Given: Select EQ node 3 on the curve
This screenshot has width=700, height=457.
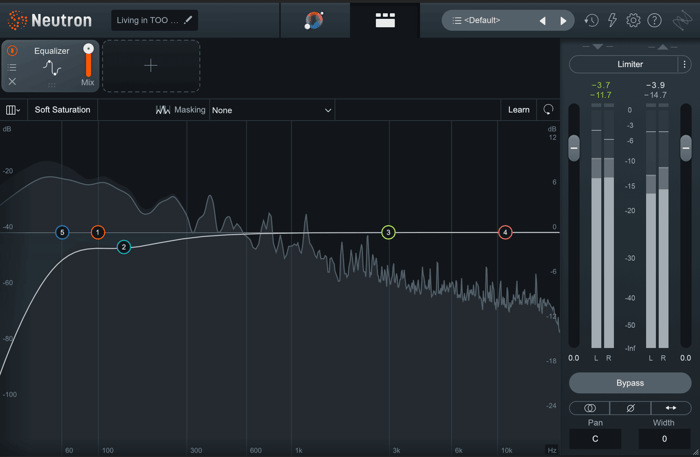Looking at the screenshot, I should pos(388,232).
